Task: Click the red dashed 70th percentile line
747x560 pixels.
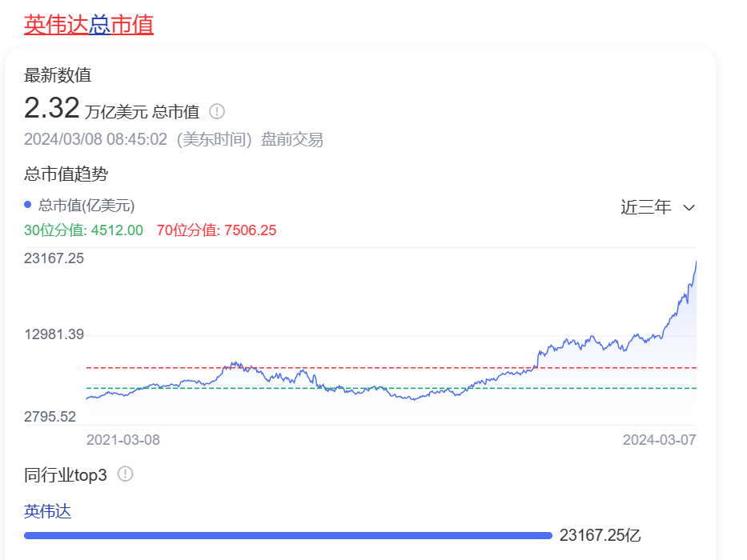Action: pyautogui.click(x=392, y=368)
